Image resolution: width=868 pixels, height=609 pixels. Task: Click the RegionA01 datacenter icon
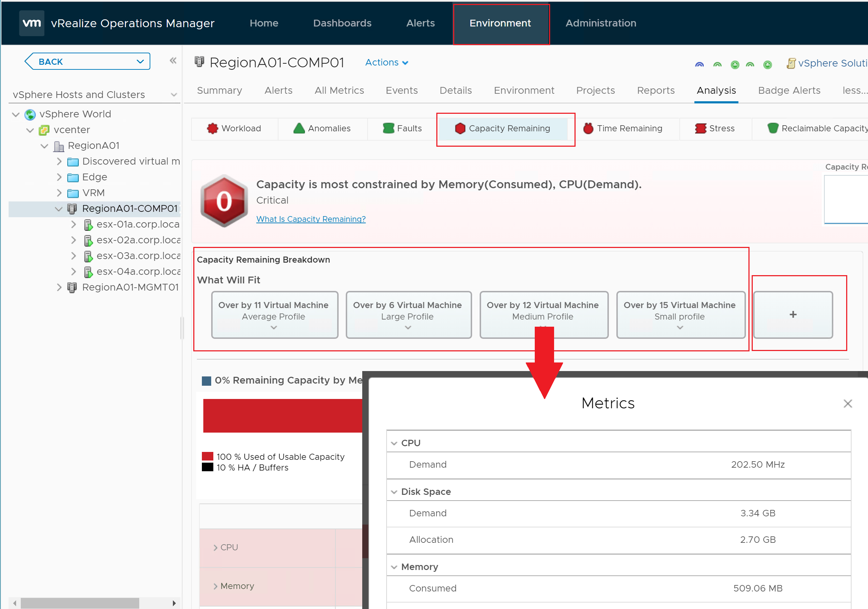59,146
